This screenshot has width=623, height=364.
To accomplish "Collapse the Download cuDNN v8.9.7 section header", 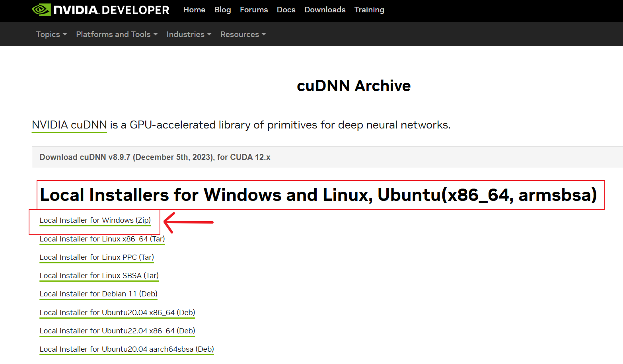I will 327,157.
